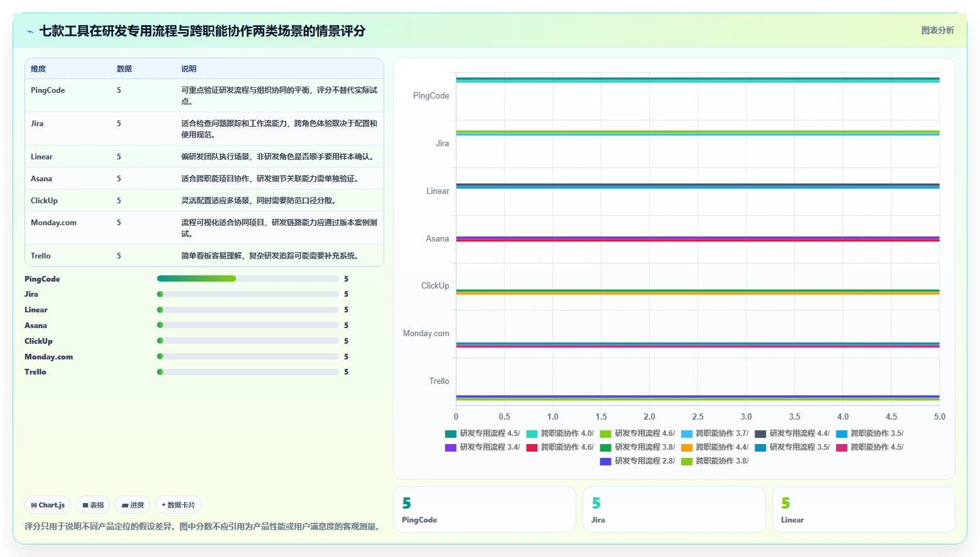Hide the 跨职能协作 4.4/ legend series
Screen dimensions: 980x557
point(715,447)
